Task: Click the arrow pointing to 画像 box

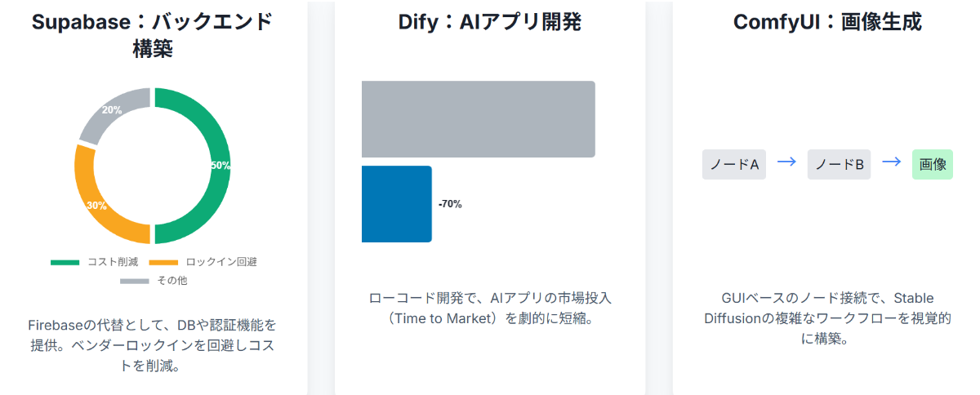Action: tap(892, 162)
